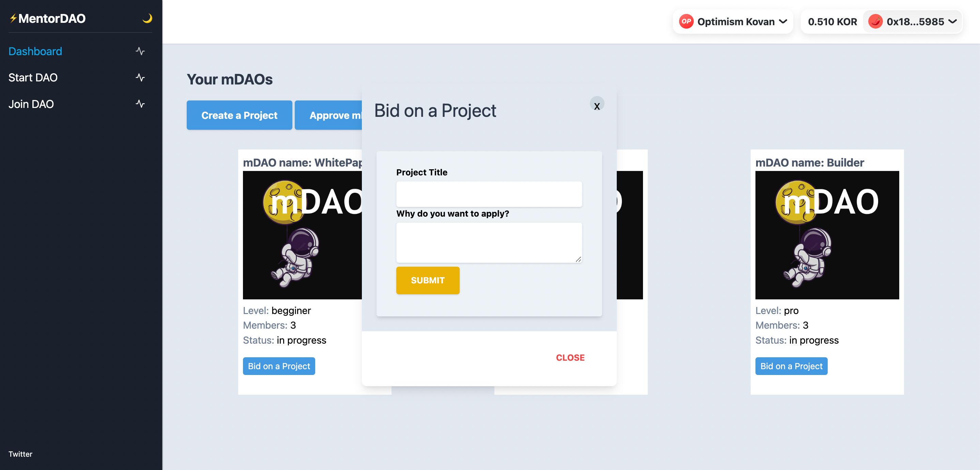Select the Dashboard menu item
The image size is (980, 470).
35,51
